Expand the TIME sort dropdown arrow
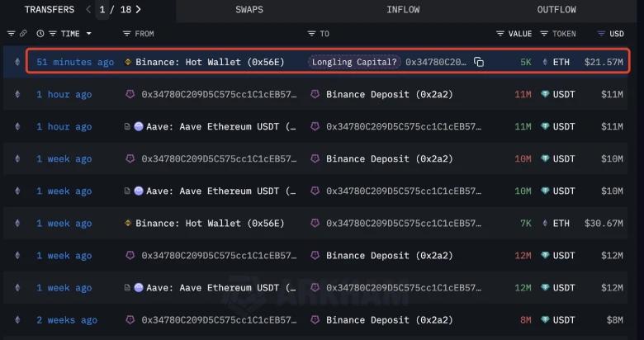644x340 pixels. pos(88,34)
